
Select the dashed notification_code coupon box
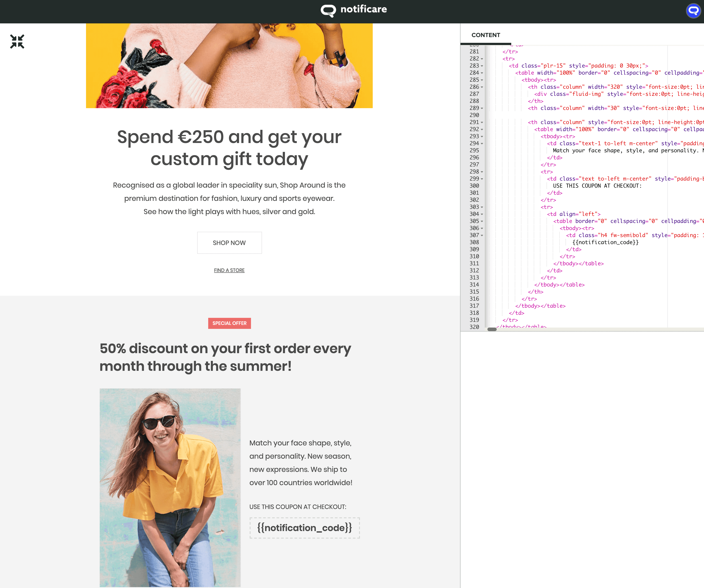[304, 528]
